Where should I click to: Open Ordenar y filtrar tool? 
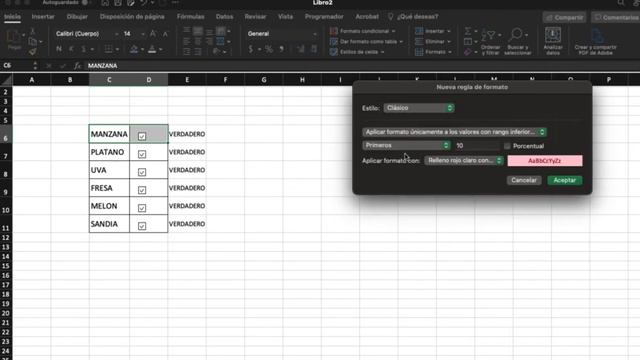[x=490, y=42]
